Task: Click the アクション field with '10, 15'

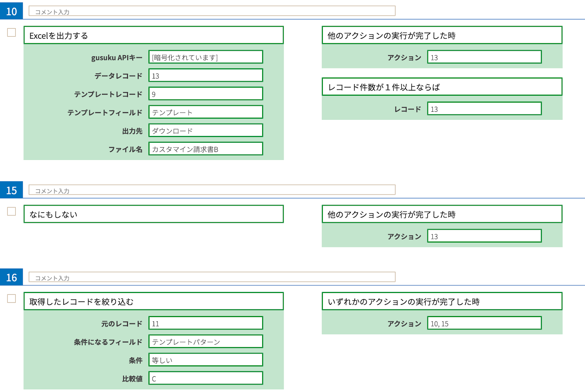Action: (x=484, y=323)
